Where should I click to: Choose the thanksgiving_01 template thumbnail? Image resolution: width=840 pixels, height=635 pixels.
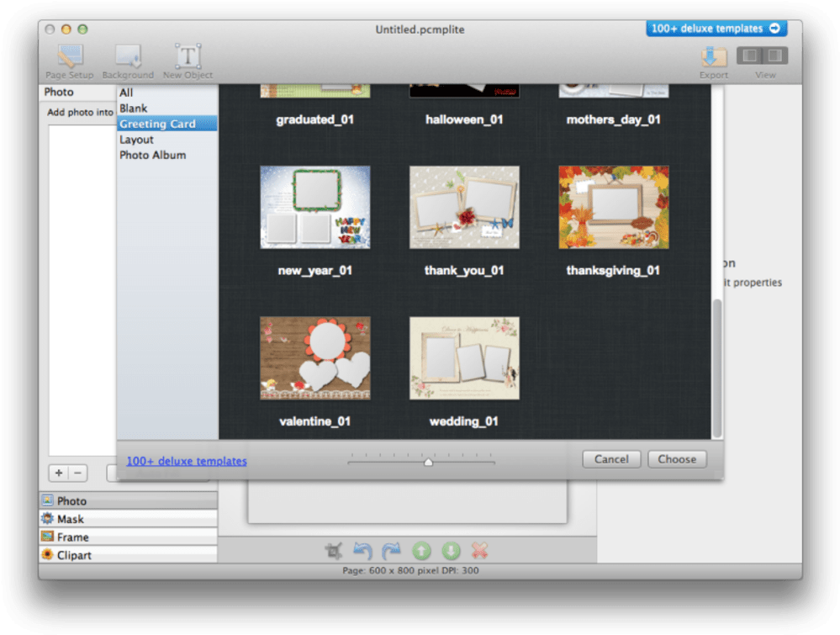point(614,207)
